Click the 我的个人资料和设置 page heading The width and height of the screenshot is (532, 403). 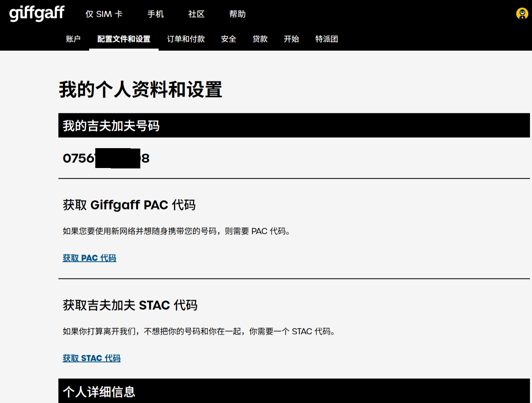click(x=140, y=89)
